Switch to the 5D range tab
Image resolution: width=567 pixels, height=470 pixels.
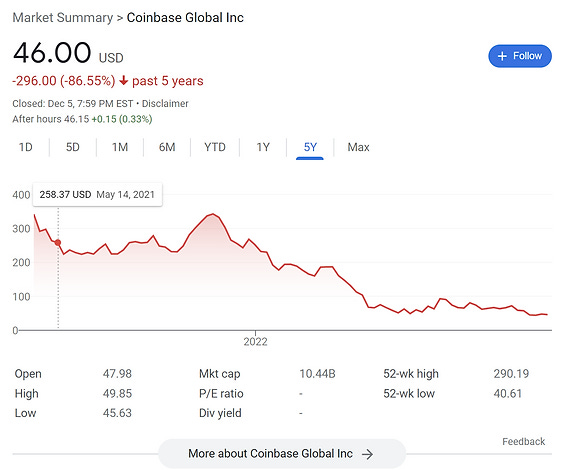(x=73, y=147)
